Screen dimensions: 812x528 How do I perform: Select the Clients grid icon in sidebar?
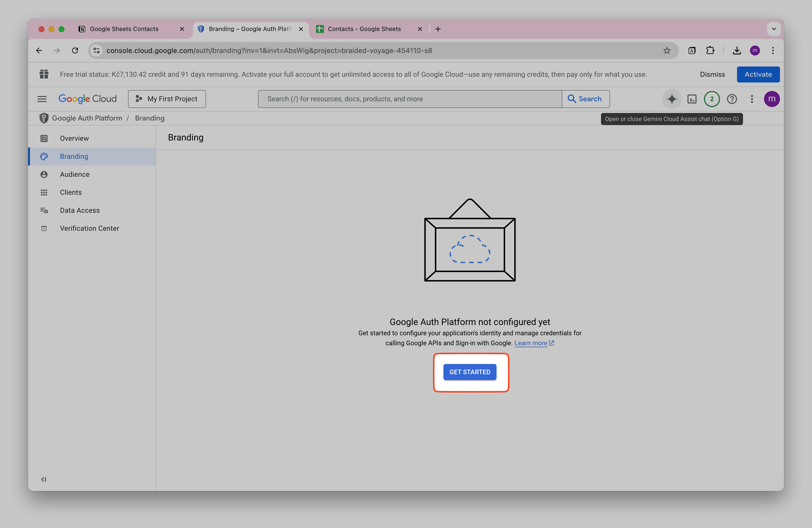[x=44, y=192]
